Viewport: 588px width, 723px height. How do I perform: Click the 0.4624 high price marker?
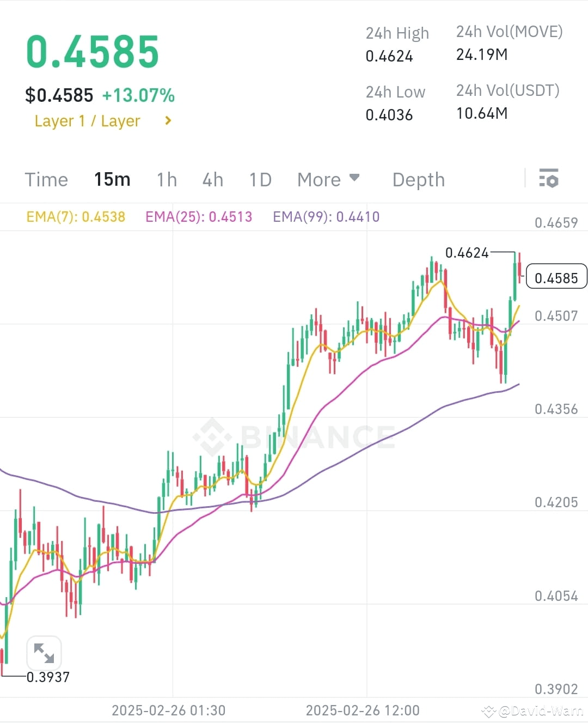click(x=467, y=252)
